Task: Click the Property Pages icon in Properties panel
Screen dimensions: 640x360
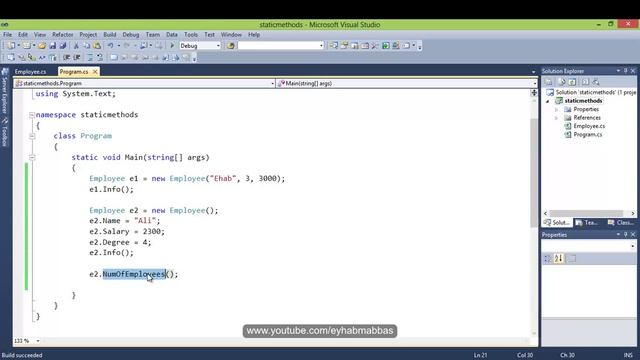Action: pyautogui.click(x=572, y=258)
